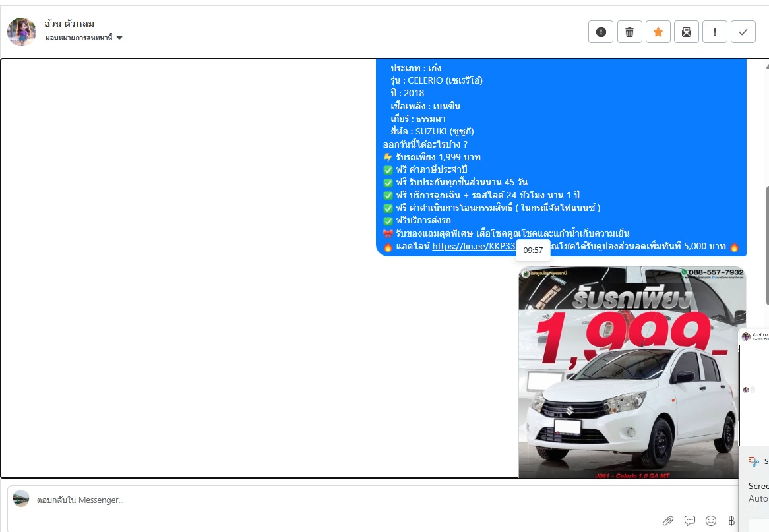This screenshot has height=532, width=769.
Task: Select text ปี : 2018
Action: coord(407,93)
